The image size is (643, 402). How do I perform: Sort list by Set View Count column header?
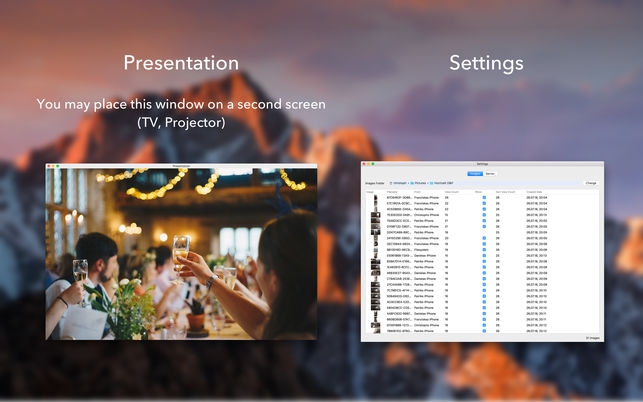tap(504, 192)
